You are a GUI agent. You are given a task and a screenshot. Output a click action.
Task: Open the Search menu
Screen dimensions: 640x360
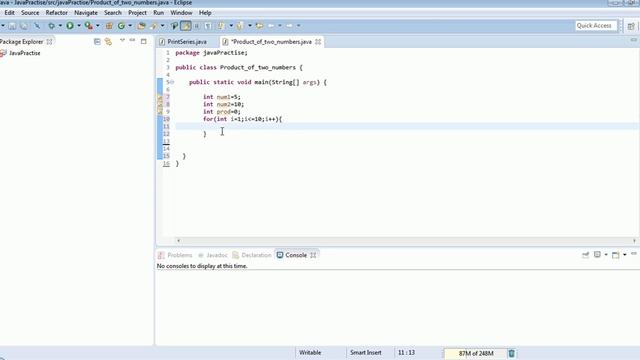click(x=113, y=13)
